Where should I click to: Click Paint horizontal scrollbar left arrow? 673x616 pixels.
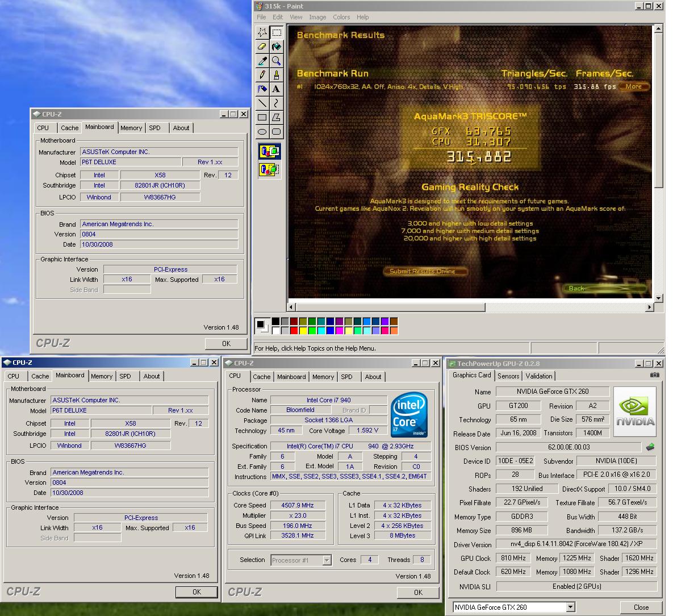pyautogui.click(x=291, y=307)
